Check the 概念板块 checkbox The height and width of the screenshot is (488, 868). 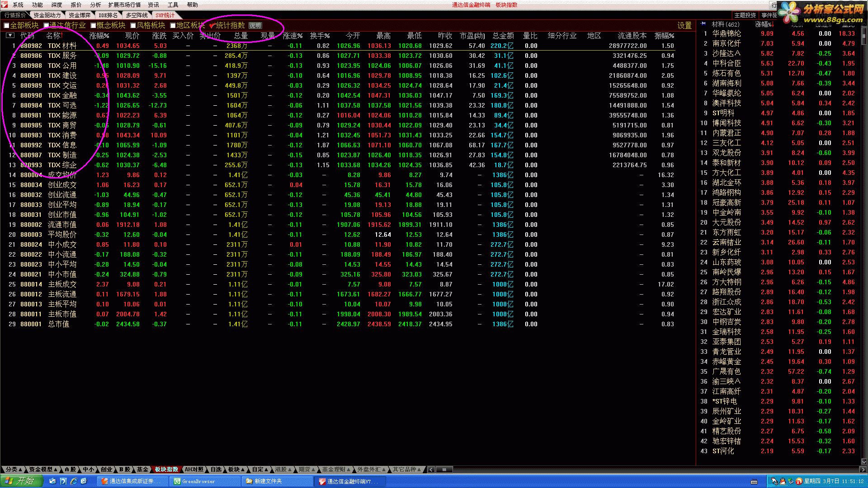point(93,25)
